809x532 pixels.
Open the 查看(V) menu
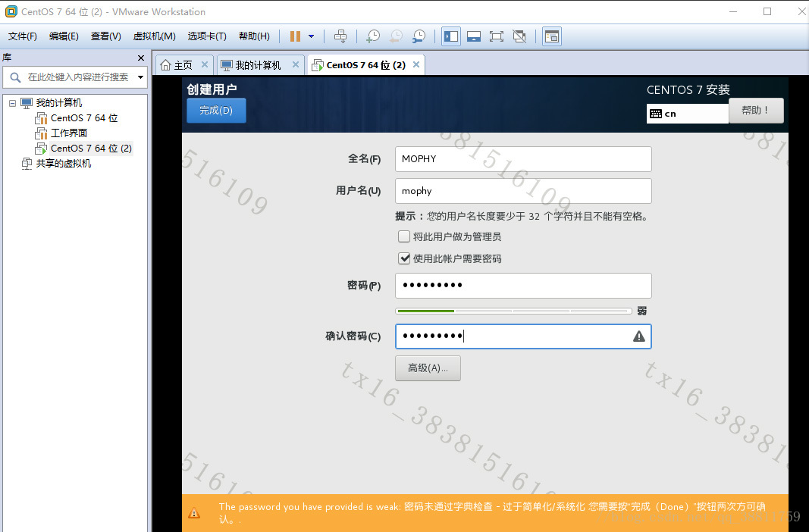coord(105,36)
